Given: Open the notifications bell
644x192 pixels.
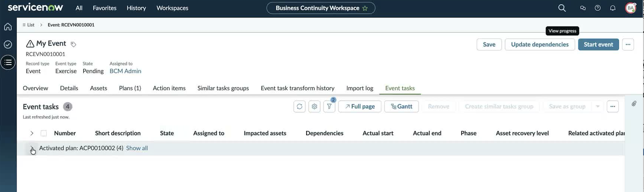Looking at the screenshot, I should [x=613, y=8].
